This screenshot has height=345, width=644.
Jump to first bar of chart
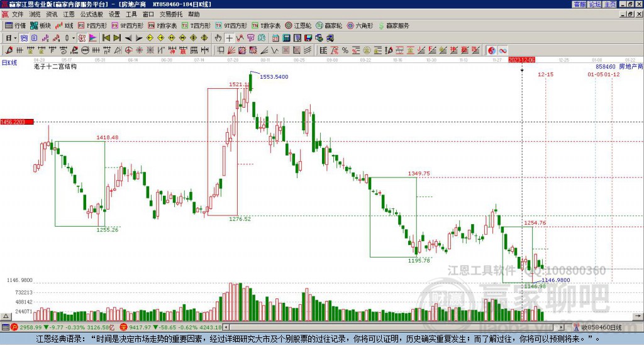[x=106, y=38]
